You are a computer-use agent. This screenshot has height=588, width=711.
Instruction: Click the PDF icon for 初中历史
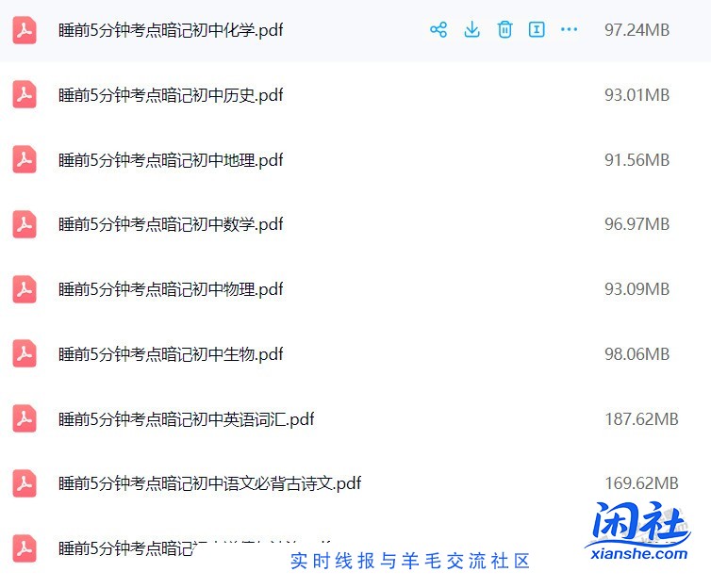pos(25,94)
